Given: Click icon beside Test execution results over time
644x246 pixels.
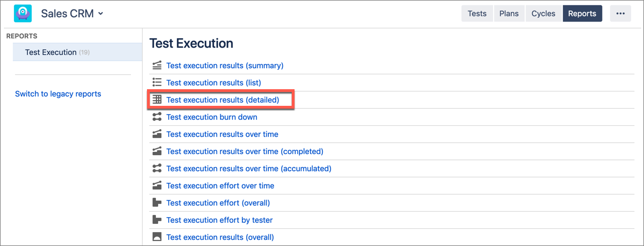Looking at the screenshot, I should click(157, 134).
